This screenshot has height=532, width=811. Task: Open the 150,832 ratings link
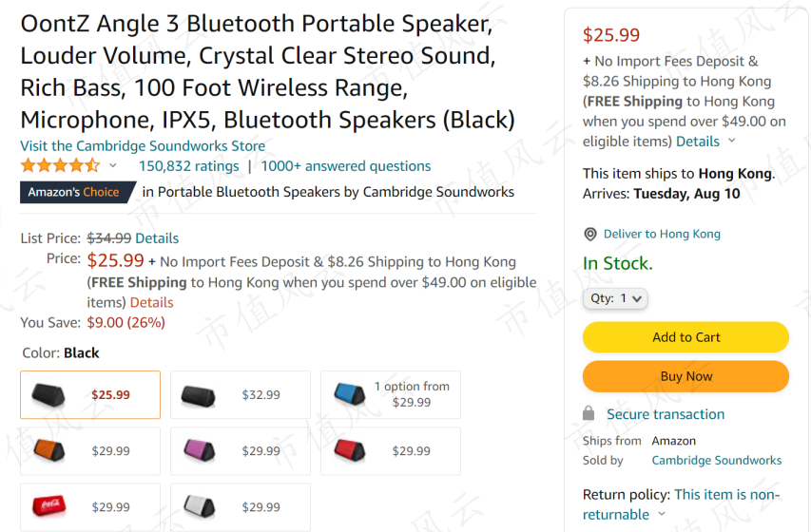[189, 166]
